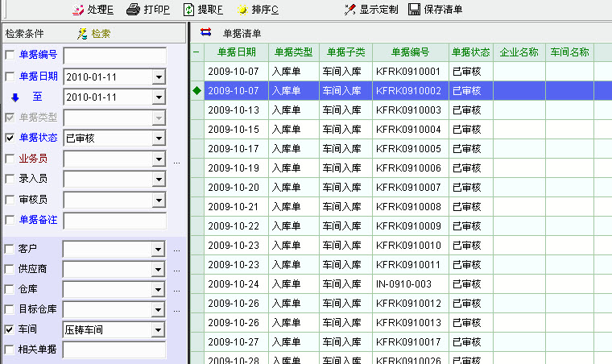Open the 单据日期 start date dropdown
Image resolution: width=612 pixels, height=364 pixels.
click(x=159, y=77)
